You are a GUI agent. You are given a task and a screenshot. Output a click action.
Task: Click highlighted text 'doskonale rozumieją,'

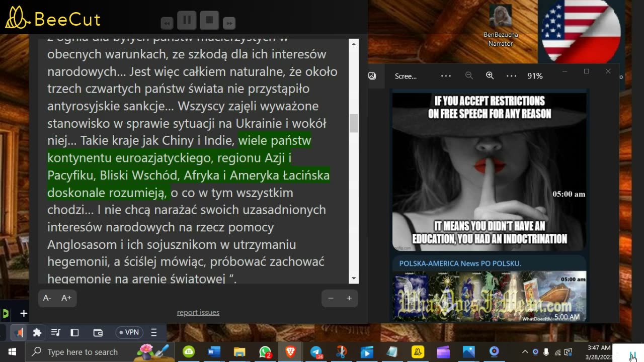tap(107, 193)
